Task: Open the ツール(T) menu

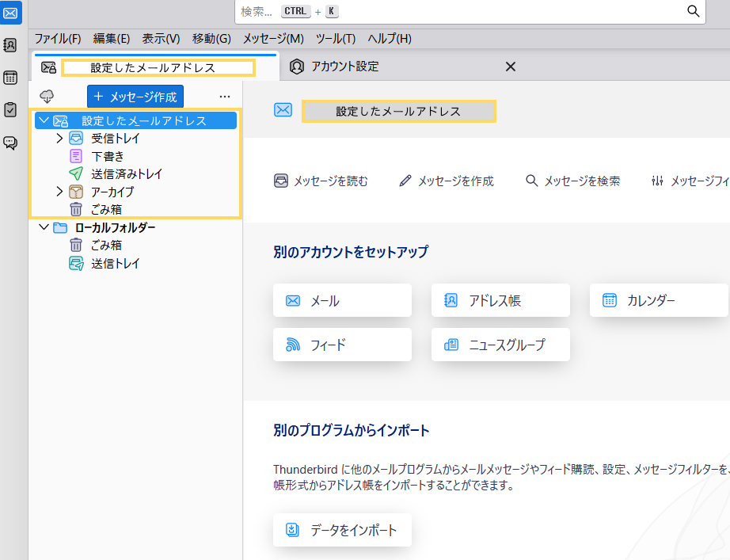Action: point(336,38)
